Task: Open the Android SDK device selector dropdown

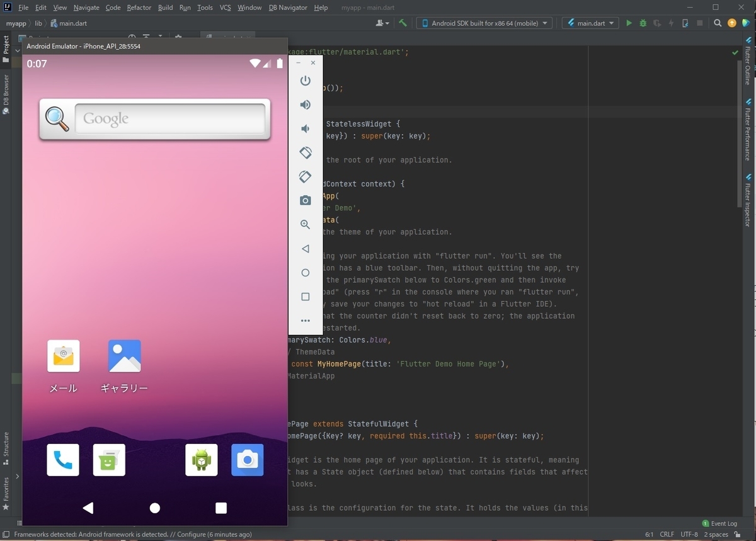Action: [x=484, y=23]
